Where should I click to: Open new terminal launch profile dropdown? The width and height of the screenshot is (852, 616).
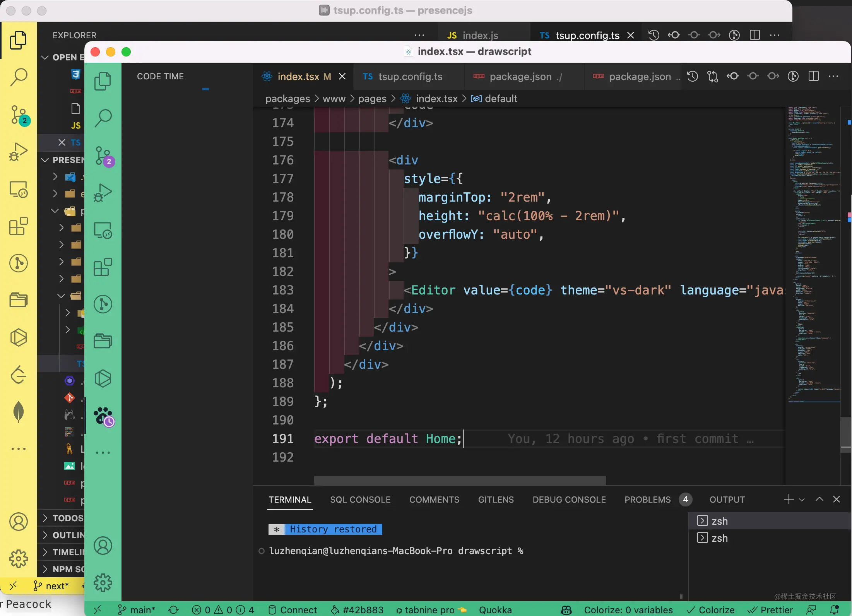tap(802, 500)
